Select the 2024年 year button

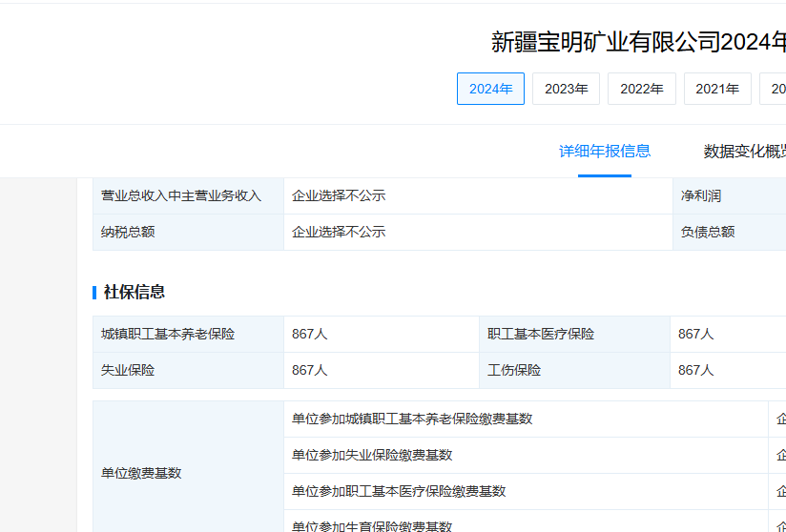pos(490,89)
